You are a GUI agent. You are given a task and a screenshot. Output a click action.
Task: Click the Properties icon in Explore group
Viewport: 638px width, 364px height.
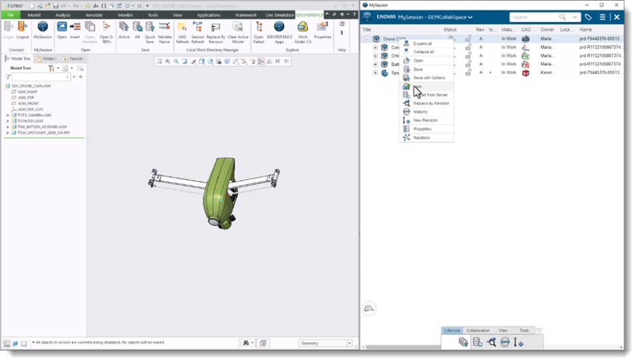pyautogui.click(x=323, y=27)
